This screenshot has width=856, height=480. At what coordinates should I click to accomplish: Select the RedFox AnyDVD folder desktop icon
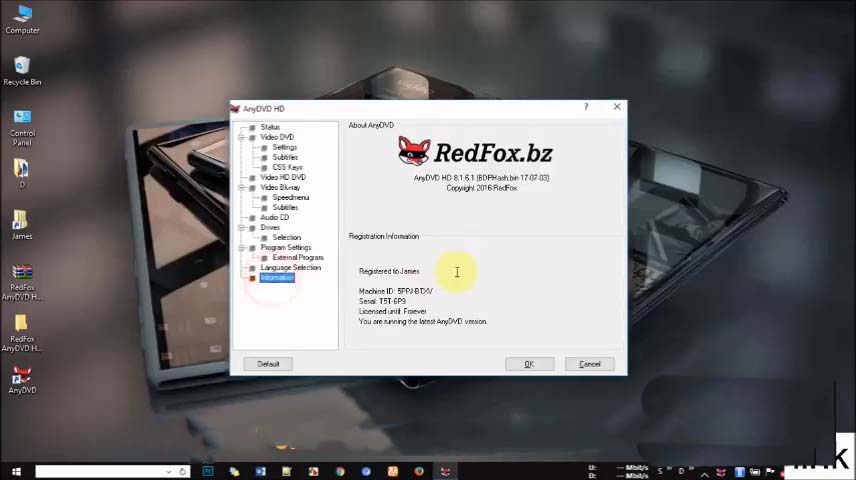pos(21,333)
